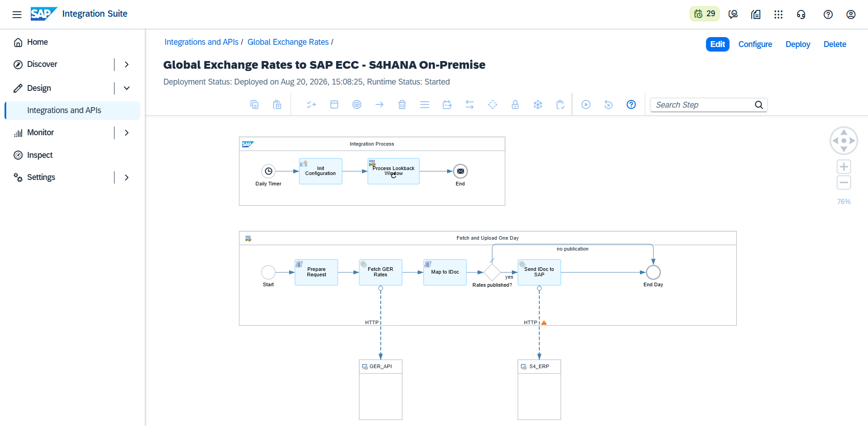Select the Daily Timer start event
868x426 pixels.
coord(268,171)
